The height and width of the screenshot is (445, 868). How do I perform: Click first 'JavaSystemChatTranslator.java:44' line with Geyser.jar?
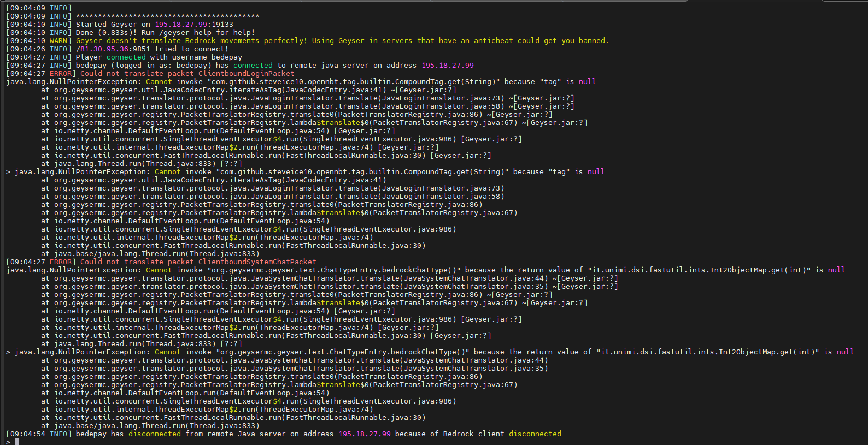point(330,278)
